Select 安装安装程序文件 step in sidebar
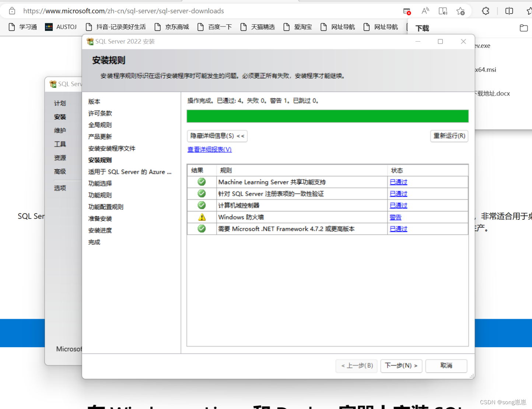This screenshot has height=409, width=532. click(112, 148)
